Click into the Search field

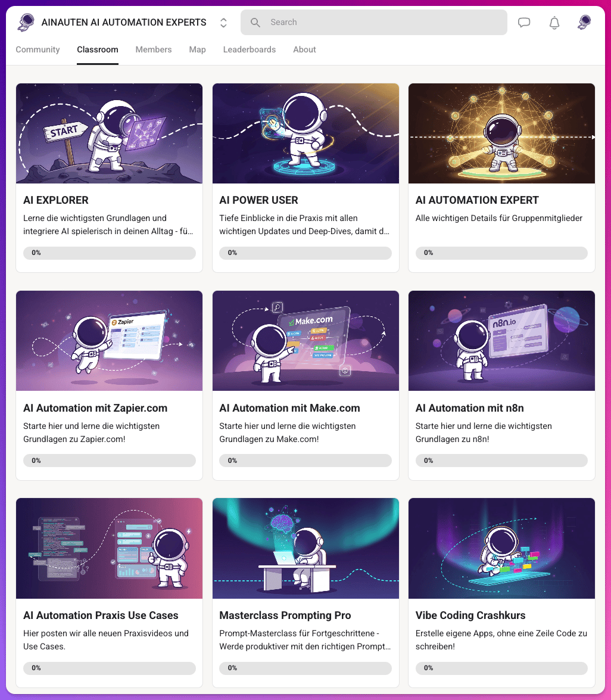tap(374, 22)
